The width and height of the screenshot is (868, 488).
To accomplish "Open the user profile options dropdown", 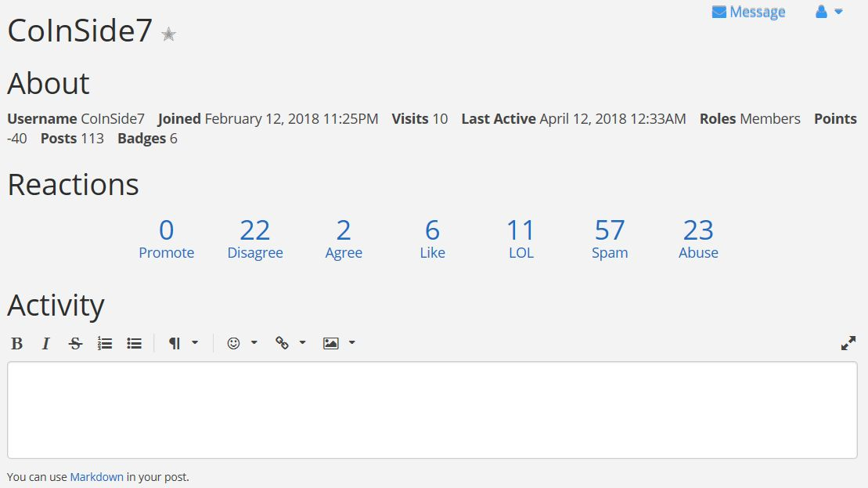I will (829, 12).
